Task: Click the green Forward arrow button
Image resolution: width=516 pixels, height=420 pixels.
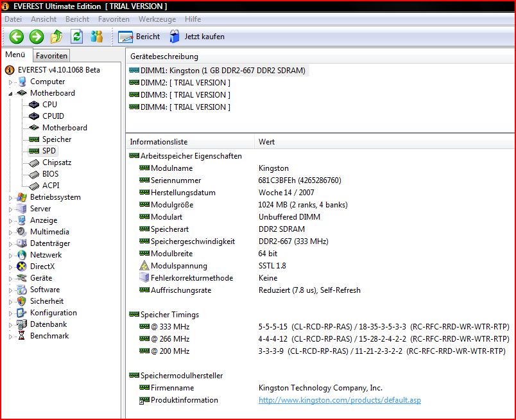Action: pos(37,37)
